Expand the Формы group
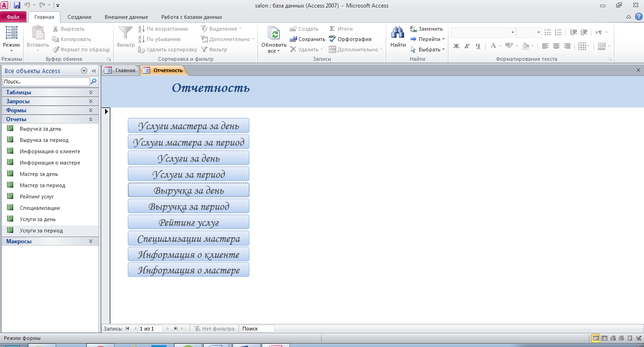This screenshot has height=347, width=644. (50, 110)
